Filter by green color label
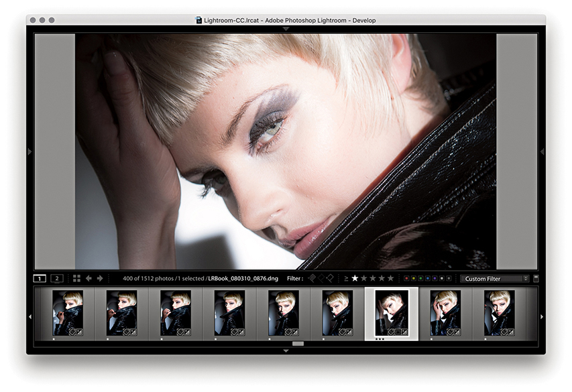This screenshot has height=392, width=572. click(420, 279)
